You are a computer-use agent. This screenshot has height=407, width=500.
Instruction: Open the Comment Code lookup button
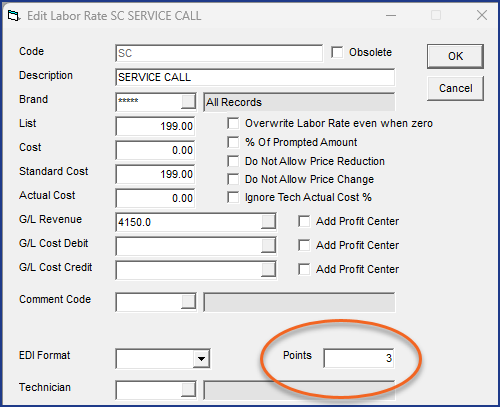(188, 302)
